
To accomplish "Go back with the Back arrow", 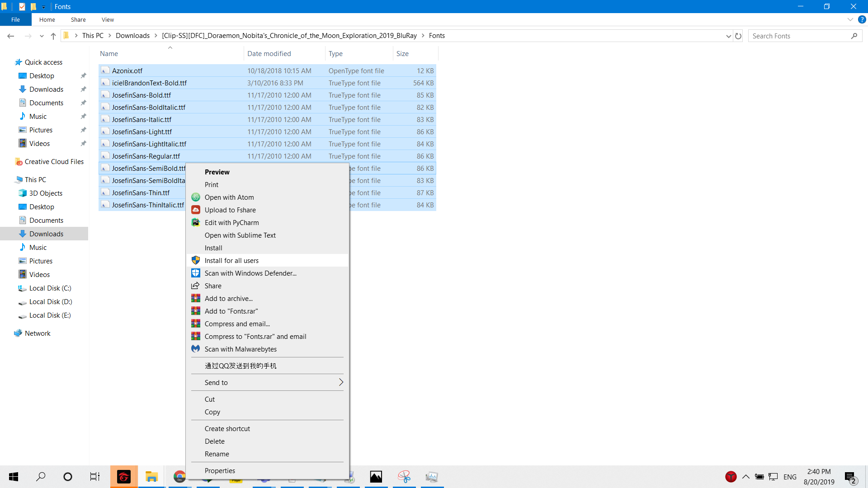I will (11, 36).
